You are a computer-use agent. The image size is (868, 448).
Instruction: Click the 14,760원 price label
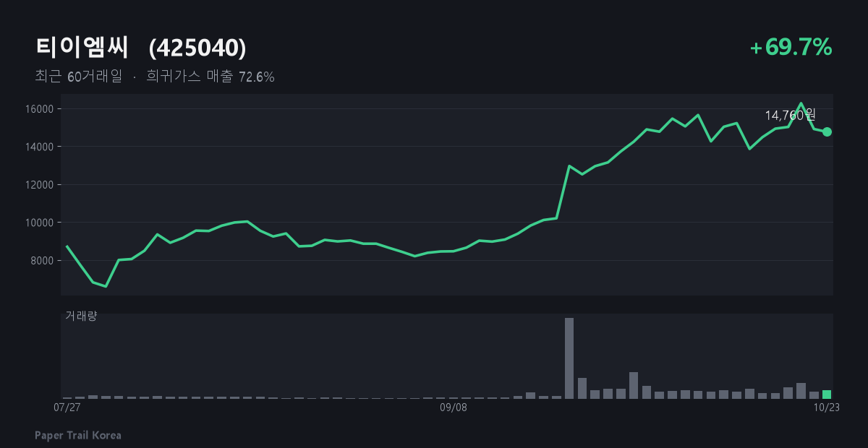point(791,115)
